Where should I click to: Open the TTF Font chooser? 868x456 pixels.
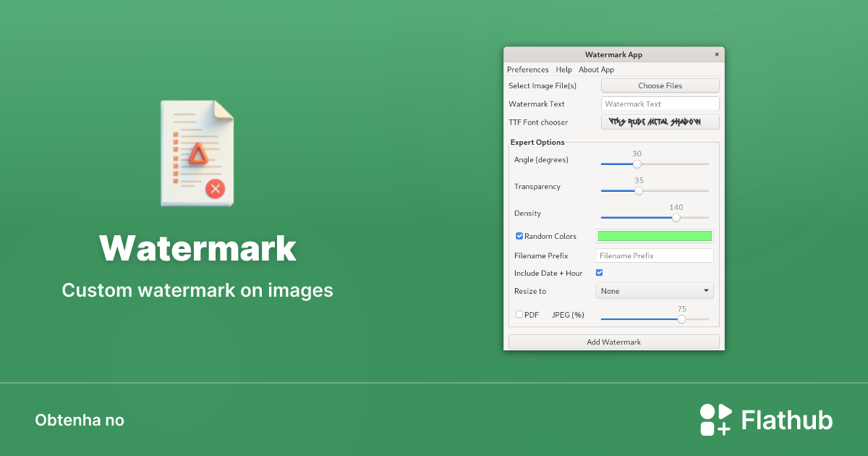pos(660,122)
